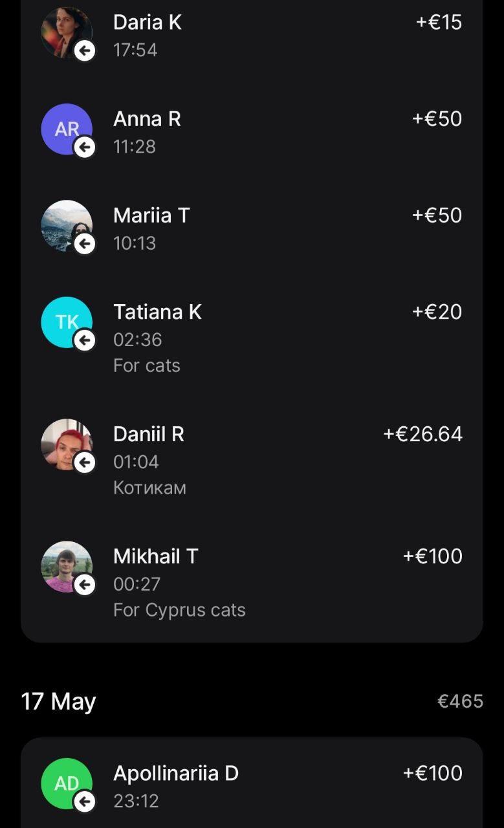Tap the purple AR initials avatar
This screenshot has width=504, height=828.
pos(66,129)
